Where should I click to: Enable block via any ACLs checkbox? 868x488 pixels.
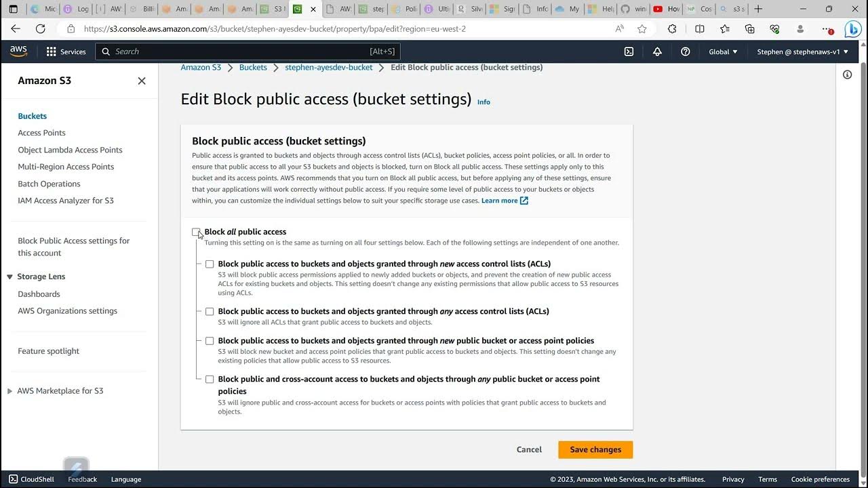tap(210, 312)
